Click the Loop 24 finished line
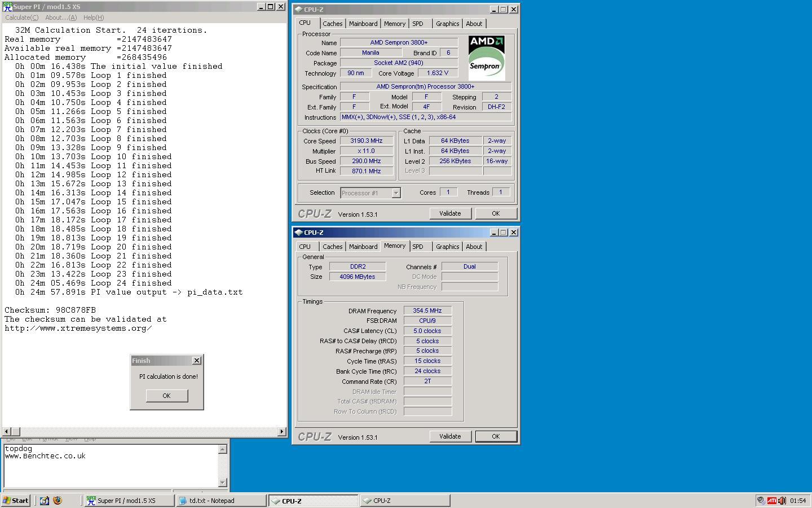The height and width of the screenshot is (508, 812). pyautogui.click(x=94, y=283)
